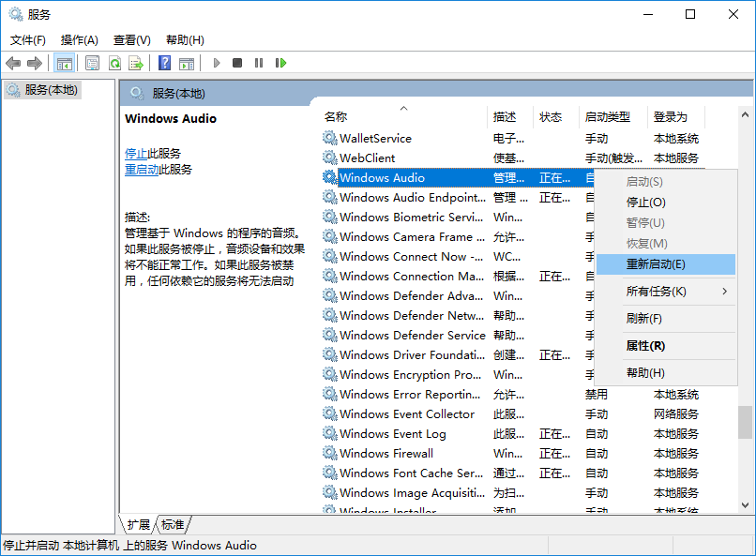Click the down arrow of the vertical scrollbar
This screenshot has height=556, width=756.
tap(745, 505)
